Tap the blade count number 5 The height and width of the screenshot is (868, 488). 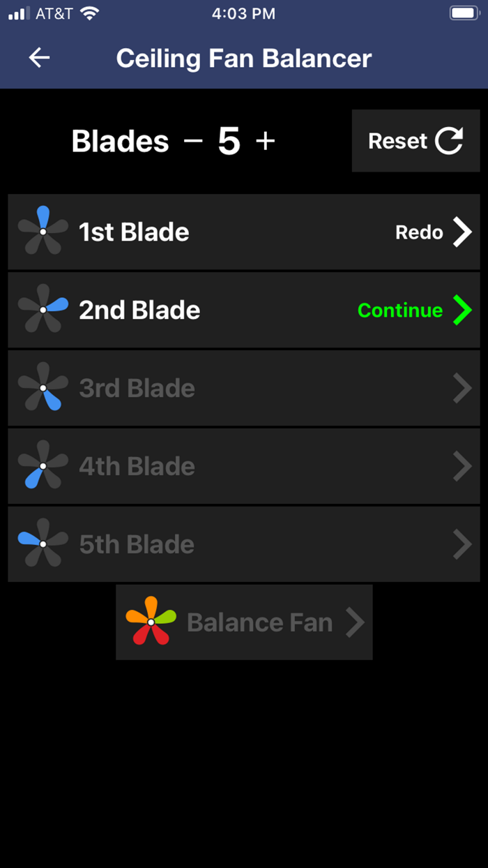(229, 140)
